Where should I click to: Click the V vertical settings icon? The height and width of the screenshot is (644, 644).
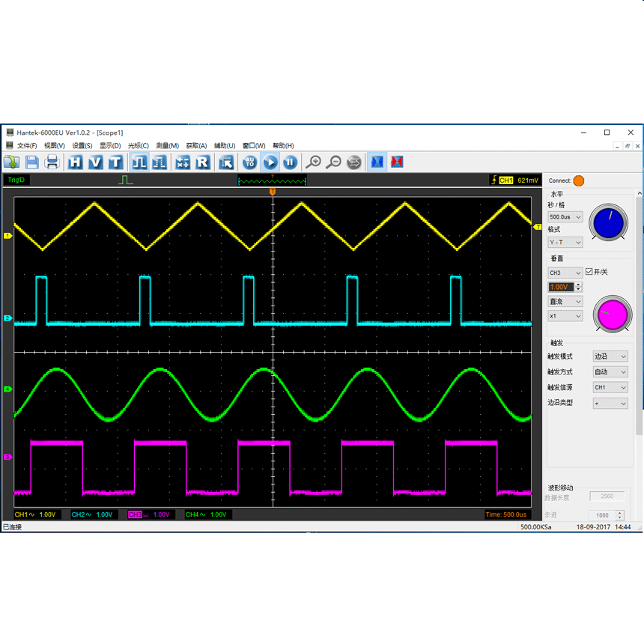tap(95, 162)
